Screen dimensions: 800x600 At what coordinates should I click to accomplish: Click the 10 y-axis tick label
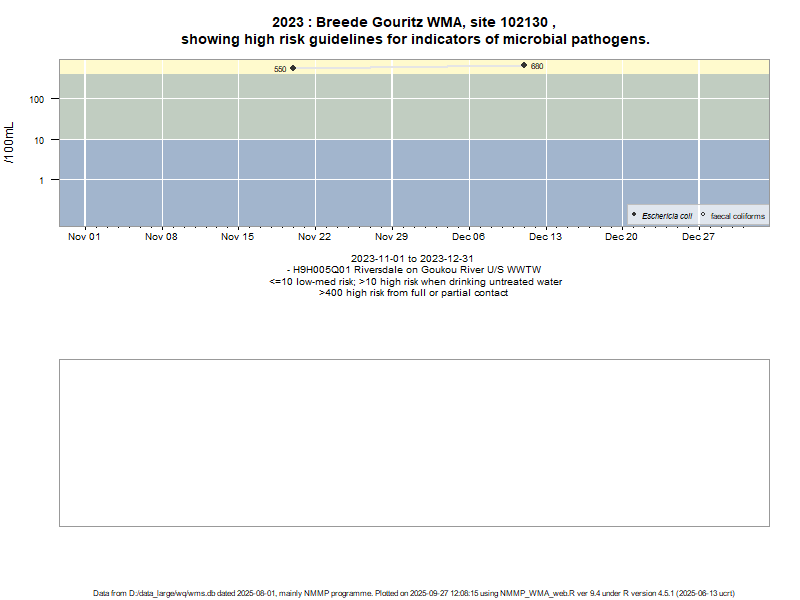click(42, 140)
